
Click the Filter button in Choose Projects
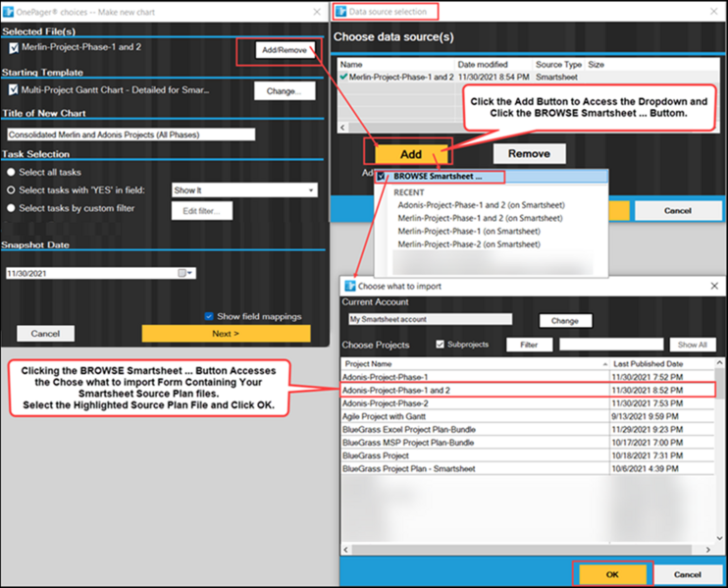coord(529,345)
